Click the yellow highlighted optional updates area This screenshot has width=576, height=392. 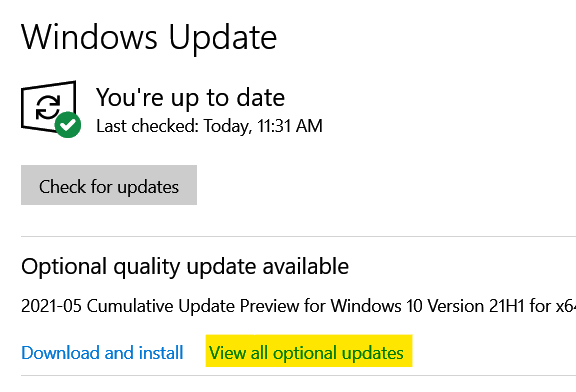309,351
